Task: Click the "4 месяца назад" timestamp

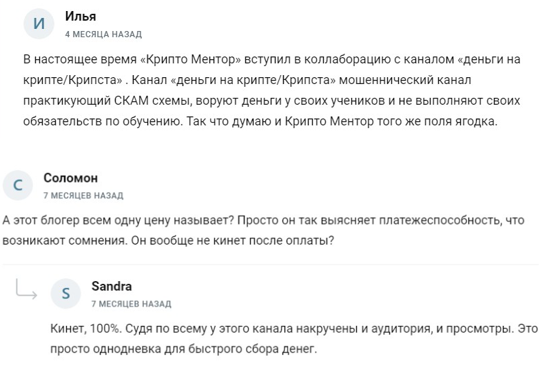Action: (x=103, y=34)
